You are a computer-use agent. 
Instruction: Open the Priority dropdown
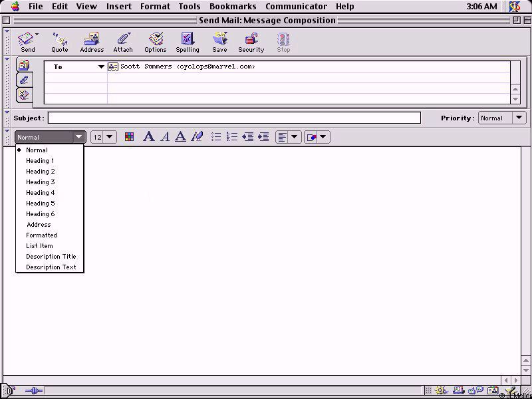[x=502, y=118]
